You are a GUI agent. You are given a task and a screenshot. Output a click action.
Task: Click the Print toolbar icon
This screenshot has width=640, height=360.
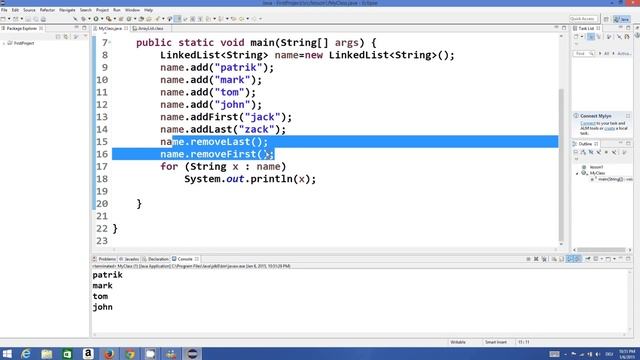coord(44,19)
